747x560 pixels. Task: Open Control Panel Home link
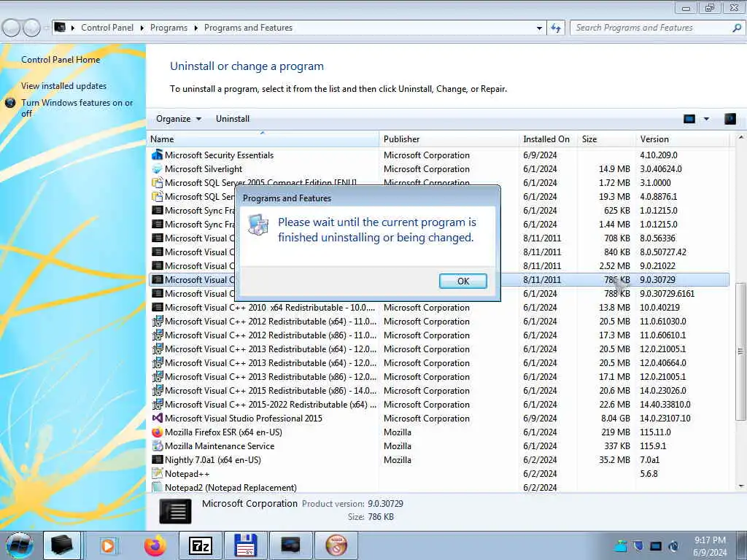pyautogui.click(x=61, y=60)
